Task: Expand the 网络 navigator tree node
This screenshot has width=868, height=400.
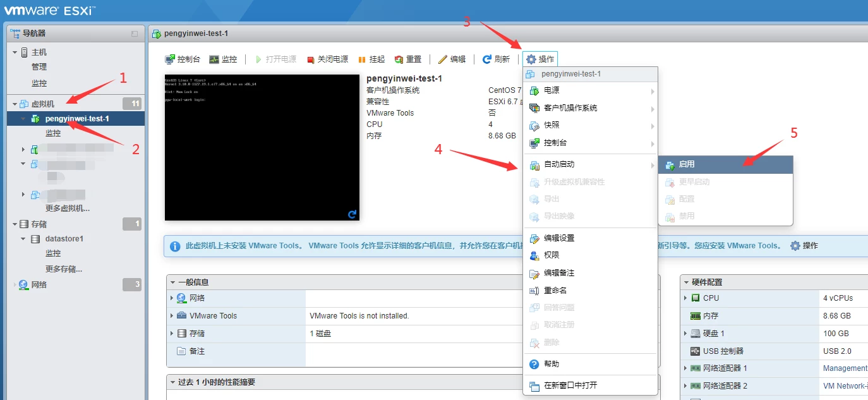Action: coord(15,285)
